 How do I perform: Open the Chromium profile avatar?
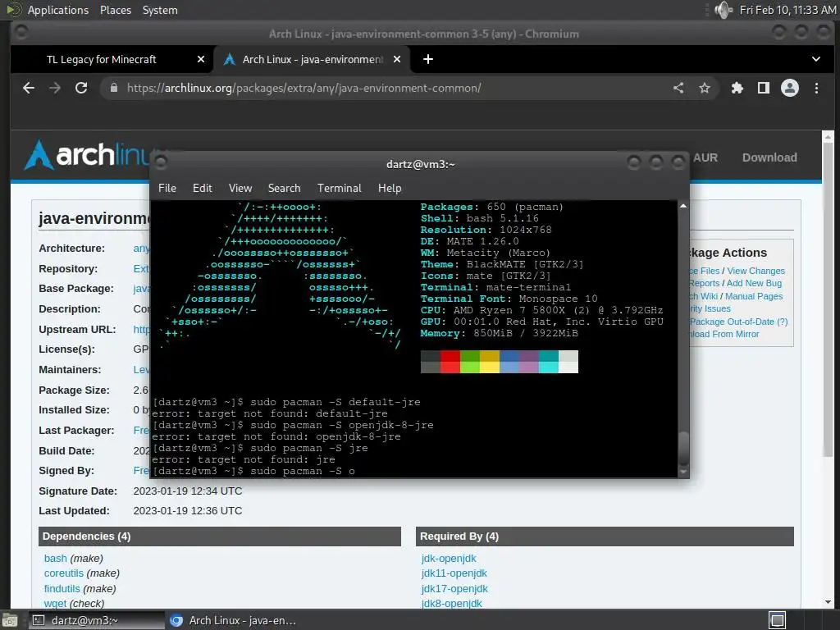click(x=790, y=88)
